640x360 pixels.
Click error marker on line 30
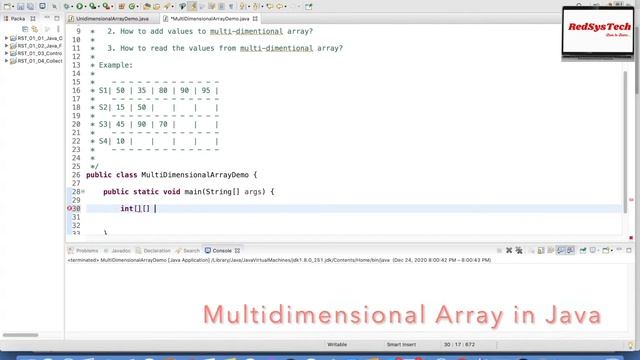69,208
